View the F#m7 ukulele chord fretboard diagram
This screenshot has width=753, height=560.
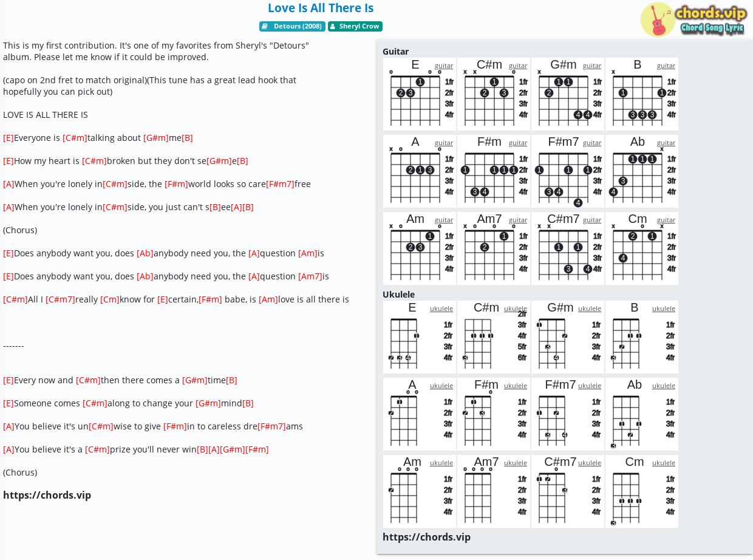pos(568,414)
